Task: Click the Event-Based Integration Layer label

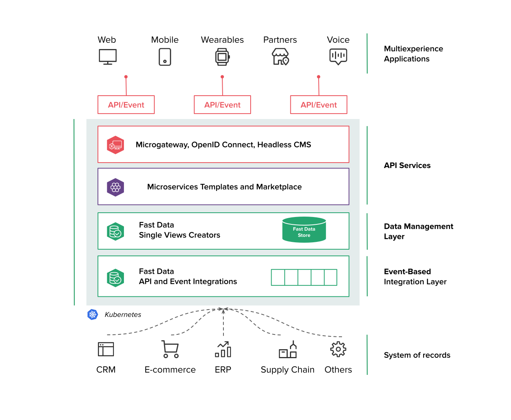Action: click(415, 276)
